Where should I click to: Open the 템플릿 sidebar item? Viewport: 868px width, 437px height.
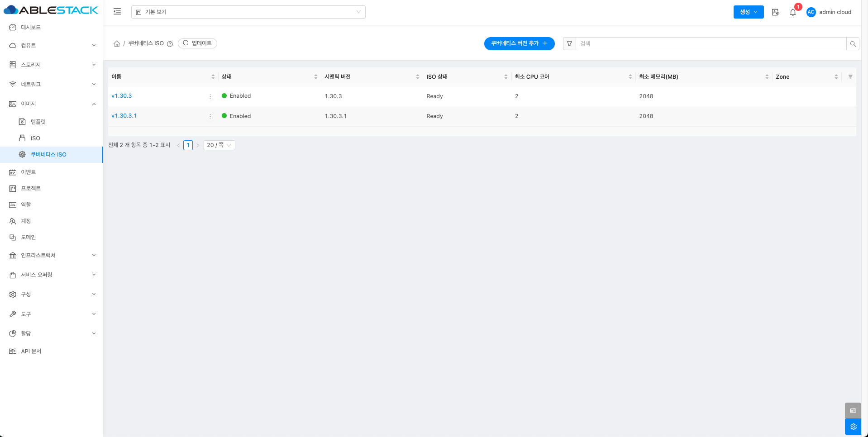click(38, 122)
